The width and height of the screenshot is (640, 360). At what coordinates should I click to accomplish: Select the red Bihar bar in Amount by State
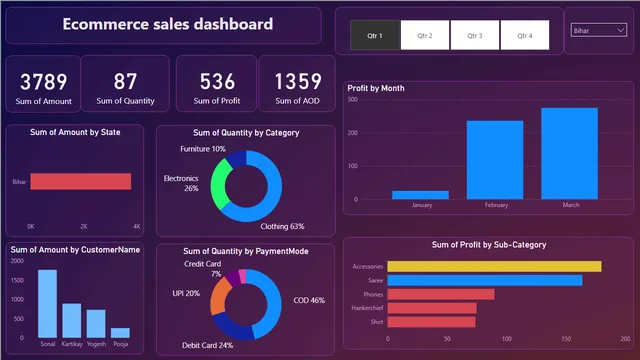81,181
